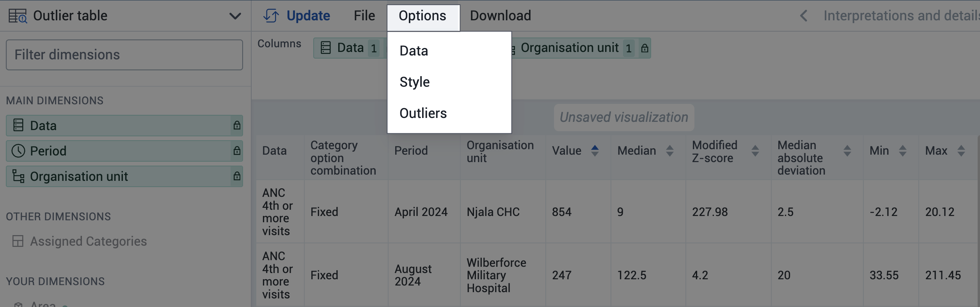Sort table by Median column arrows
The height and width of the screenshot is (307, 980).
[x=670, y=151]
